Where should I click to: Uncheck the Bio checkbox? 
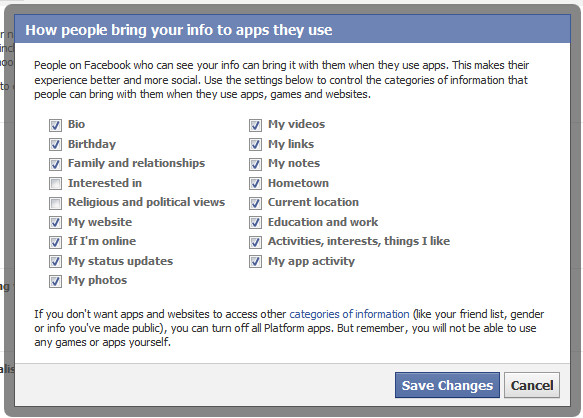coord(55,125)
